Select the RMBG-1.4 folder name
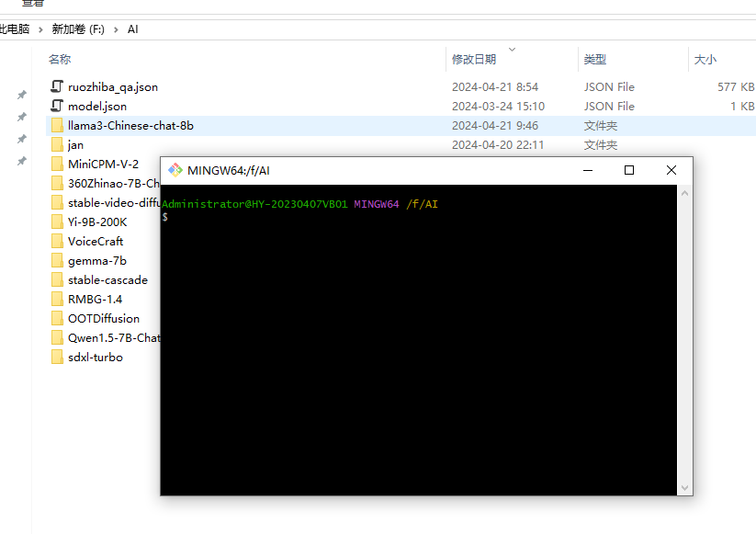756x534 pixels. 95,300
